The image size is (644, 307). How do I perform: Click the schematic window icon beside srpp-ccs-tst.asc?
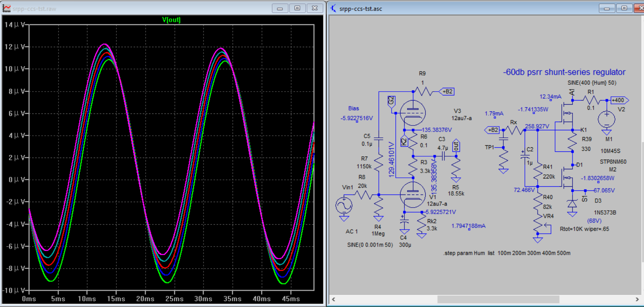click(333, 9)
